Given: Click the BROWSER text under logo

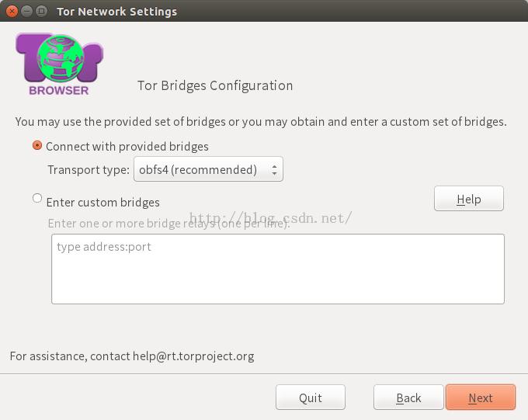Looking at the screenshot, I should [x=59, y=90].
